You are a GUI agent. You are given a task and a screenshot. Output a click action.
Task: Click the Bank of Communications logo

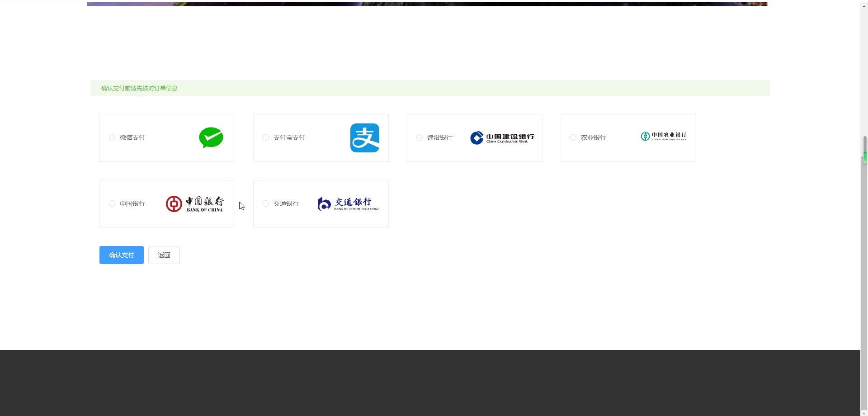click(x=348, y=204)
